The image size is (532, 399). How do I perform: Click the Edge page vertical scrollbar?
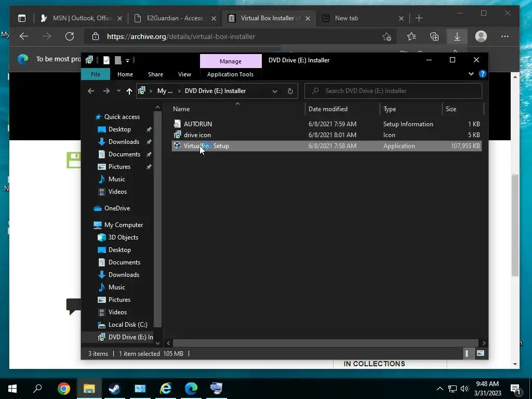click(515, 225)
